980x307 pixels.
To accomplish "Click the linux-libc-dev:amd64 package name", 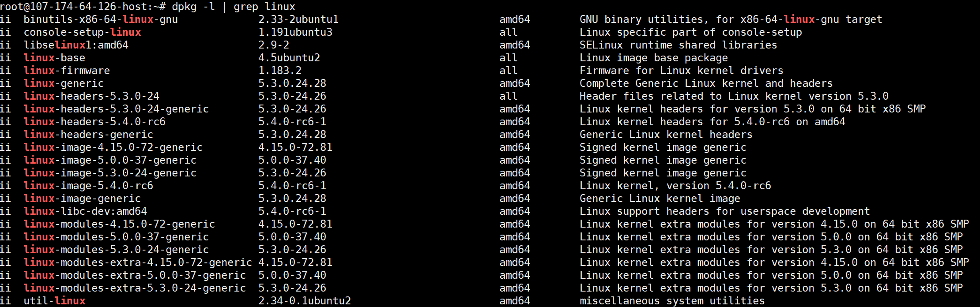I will (x=85, y=211).
